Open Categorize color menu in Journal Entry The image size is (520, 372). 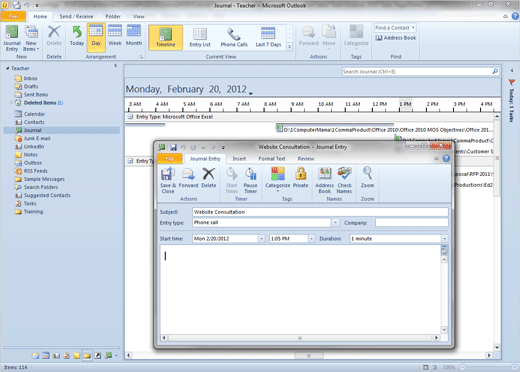(x=278, y=180)
